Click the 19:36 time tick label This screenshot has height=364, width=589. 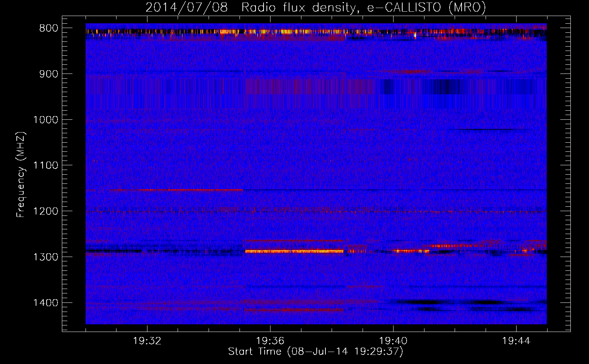(x=270, y=341)
